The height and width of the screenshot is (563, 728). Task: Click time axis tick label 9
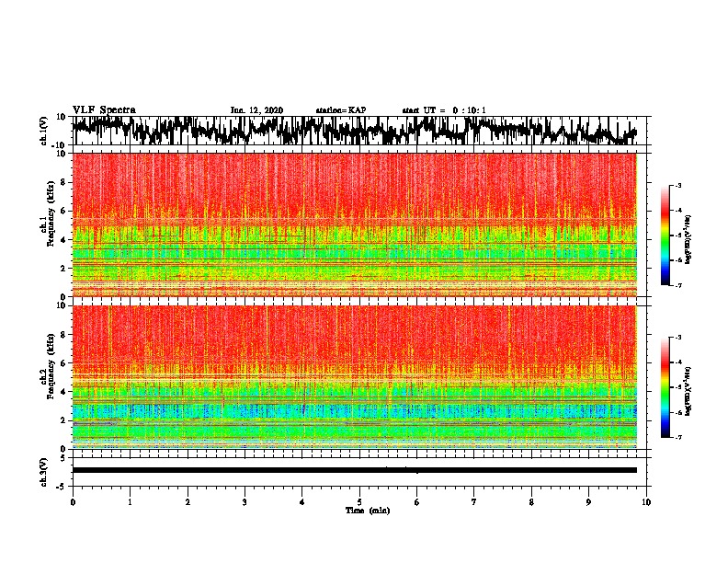click(x=588, y=502)
